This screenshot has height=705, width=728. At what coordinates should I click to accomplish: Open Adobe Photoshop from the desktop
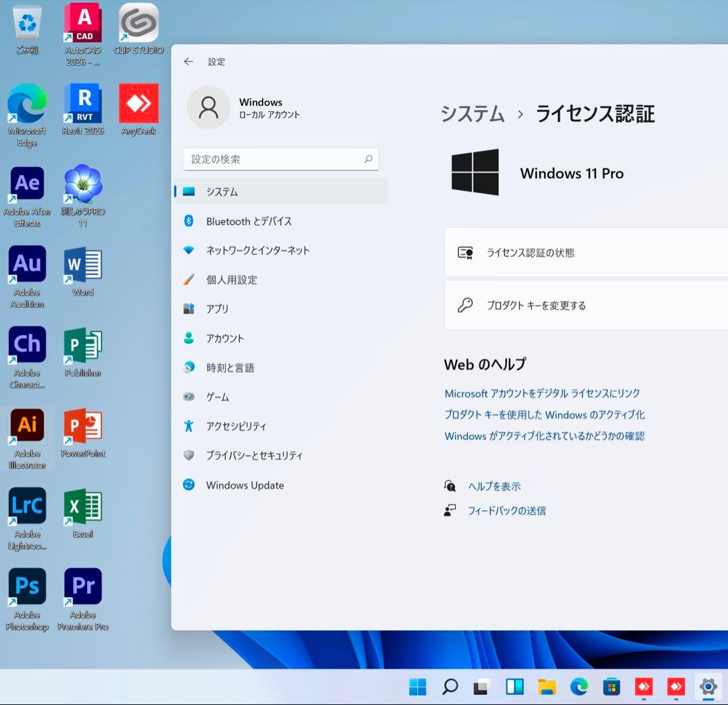pyautogui.click(x=26, y=586)
